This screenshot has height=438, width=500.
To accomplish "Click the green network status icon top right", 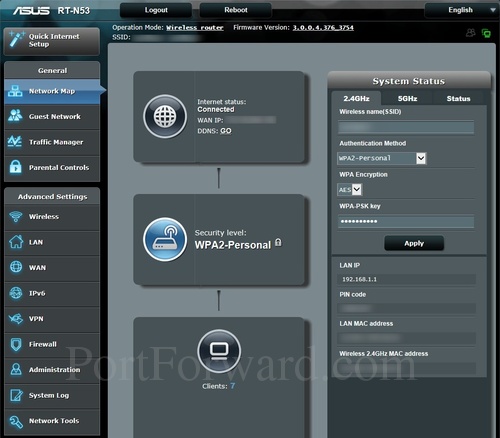I will pos(486,33).
